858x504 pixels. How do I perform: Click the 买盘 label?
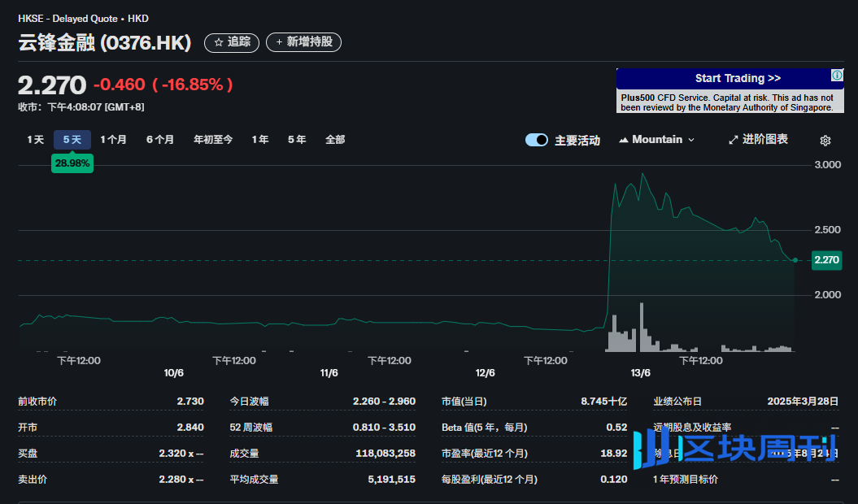(x=28, y=453)
